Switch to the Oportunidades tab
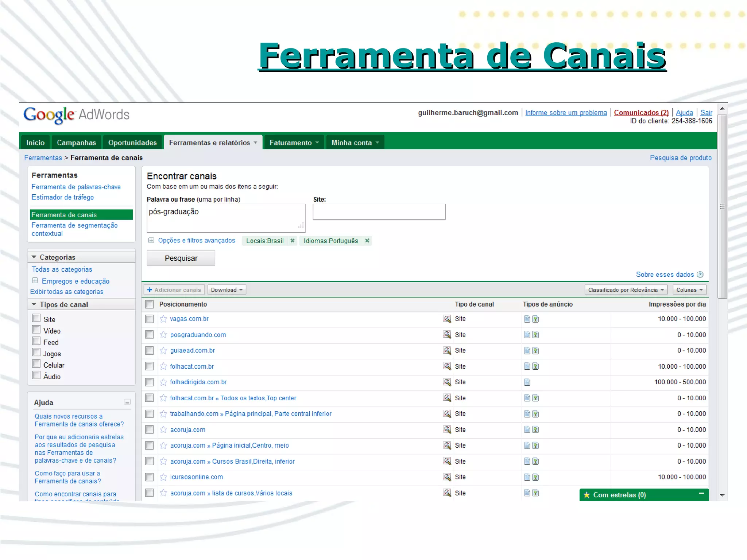 (132, 143)
